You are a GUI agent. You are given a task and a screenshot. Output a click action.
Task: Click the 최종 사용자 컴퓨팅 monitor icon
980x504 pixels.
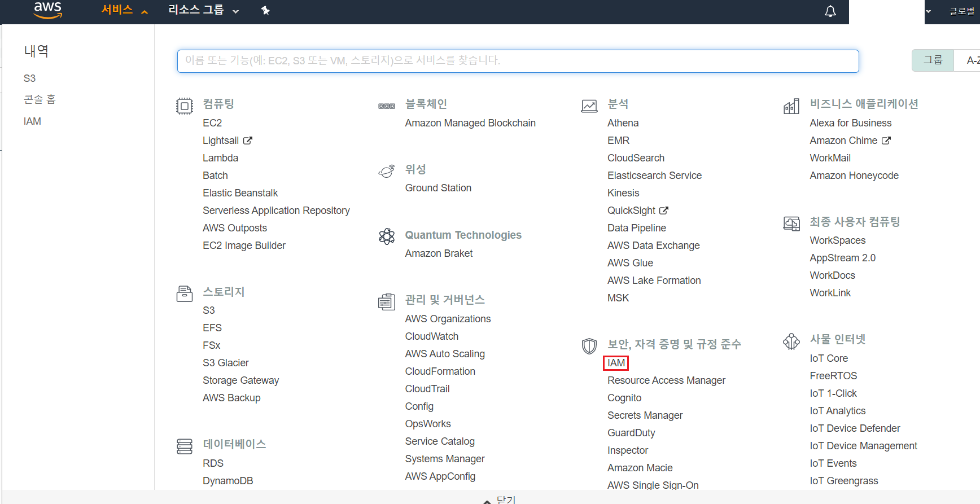pos(791,223)
